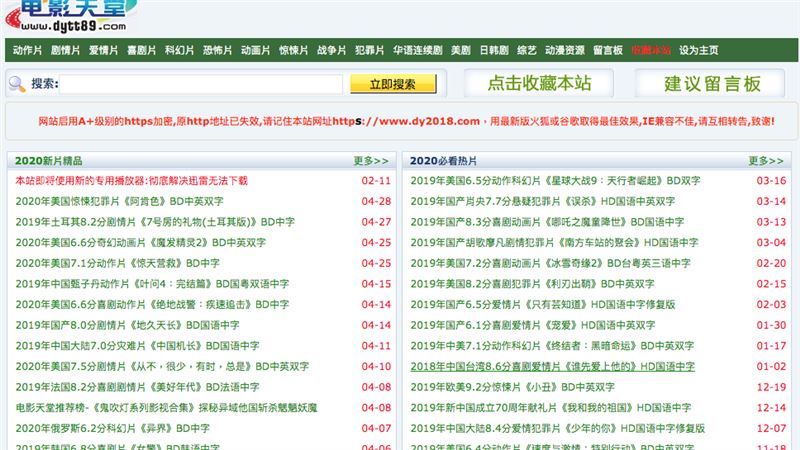Open the red 专用播放器 announcement link
This screenshot has width=800, height=450.
131,181
